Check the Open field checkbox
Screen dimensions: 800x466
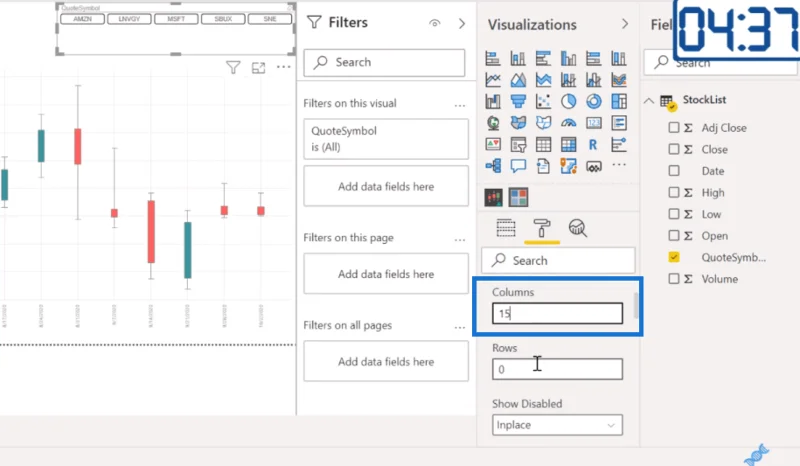pos(673,235)
